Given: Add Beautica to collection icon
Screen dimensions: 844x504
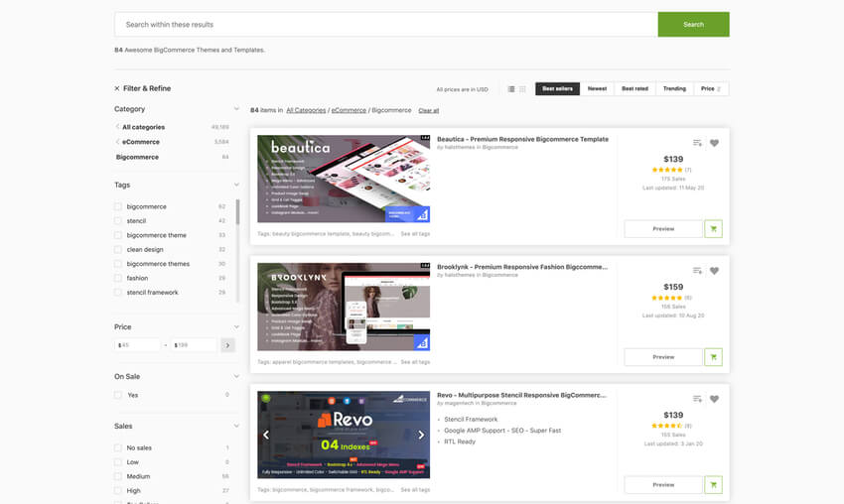Looking at the screenshot, I should pyautogui.click(x=697, y=143).
